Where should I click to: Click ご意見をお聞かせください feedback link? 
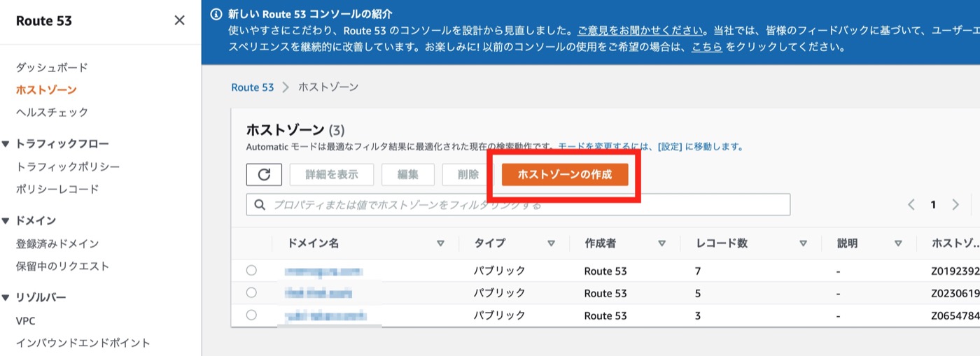[x=640, y=31]
